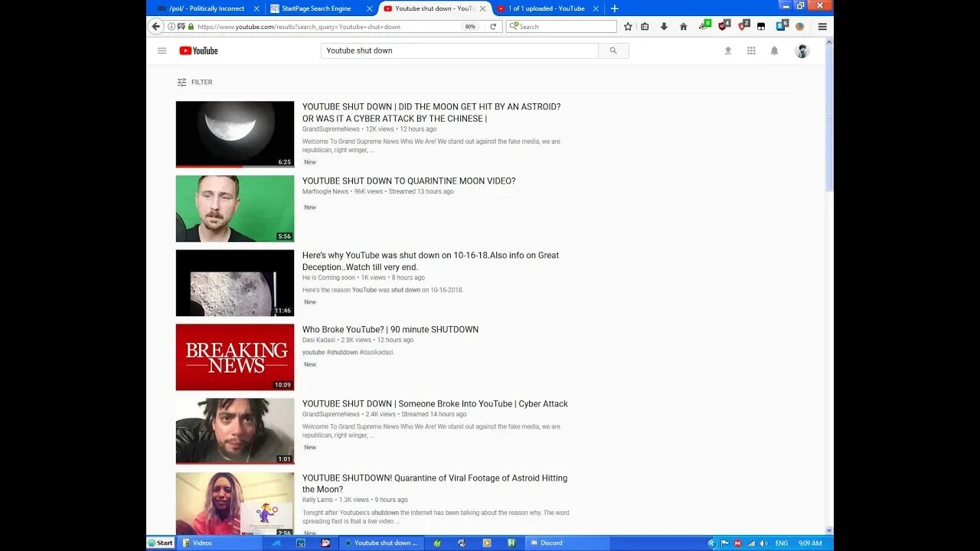Open the search FILTER options
The width and height of the screenshot is (980, 551).
pyautogui.click(x=194, y=82)
